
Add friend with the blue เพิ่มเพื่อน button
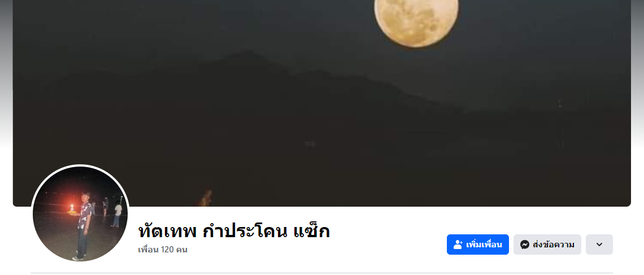[478, 245]
